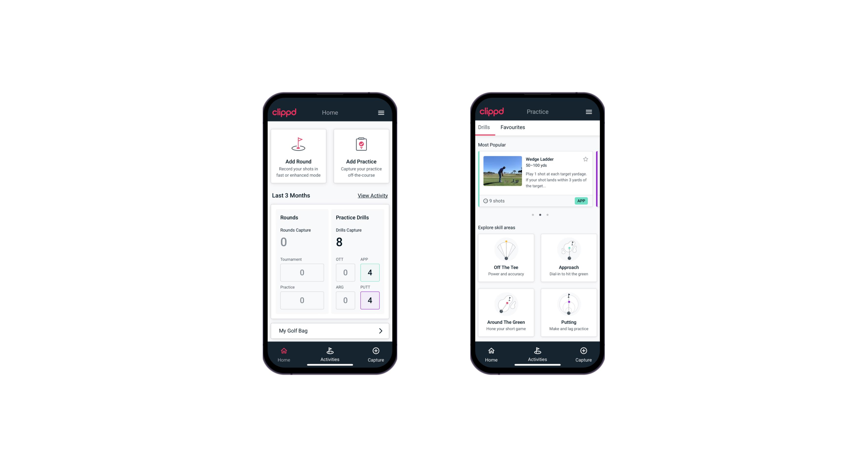Tap the star icon on Wedge Ladder drill
The image size is (868, 467).
[586, 159]
